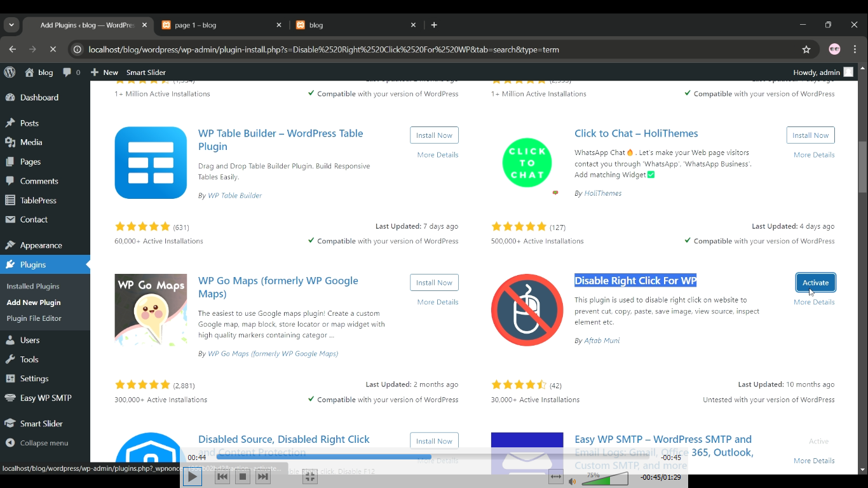Viewport: 868px width, 488px height.
Task: Install the WP Table Builder plugin
Action: (434, 135)
